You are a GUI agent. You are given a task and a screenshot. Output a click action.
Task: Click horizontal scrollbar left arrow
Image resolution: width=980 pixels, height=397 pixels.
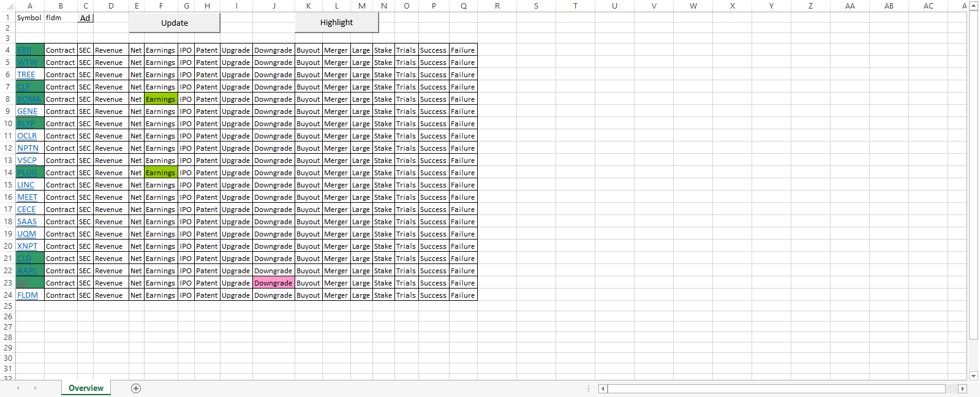[x=603, y=388]
